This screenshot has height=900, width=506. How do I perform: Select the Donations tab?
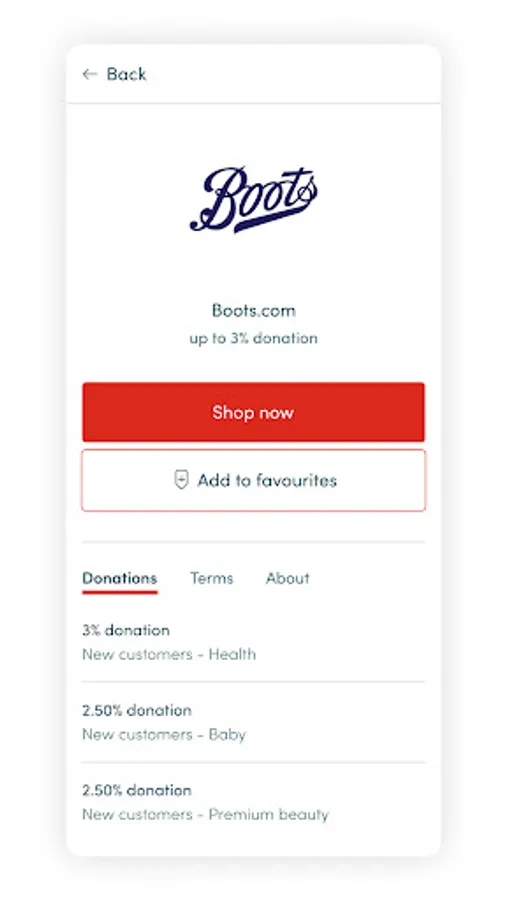tap(119, 578)
